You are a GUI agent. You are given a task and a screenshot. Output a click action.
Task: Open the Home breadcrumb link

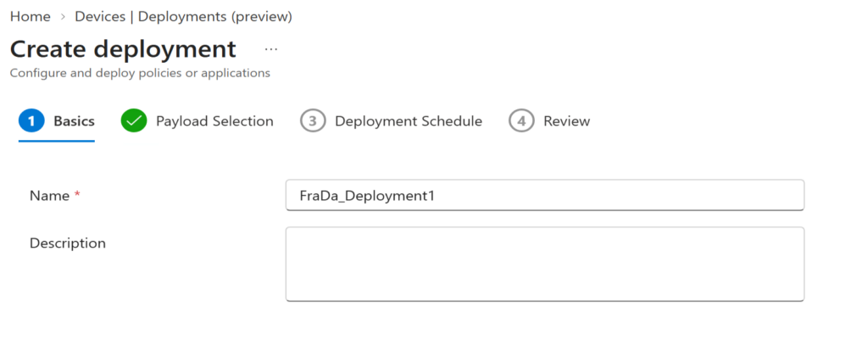coord(31,17)
